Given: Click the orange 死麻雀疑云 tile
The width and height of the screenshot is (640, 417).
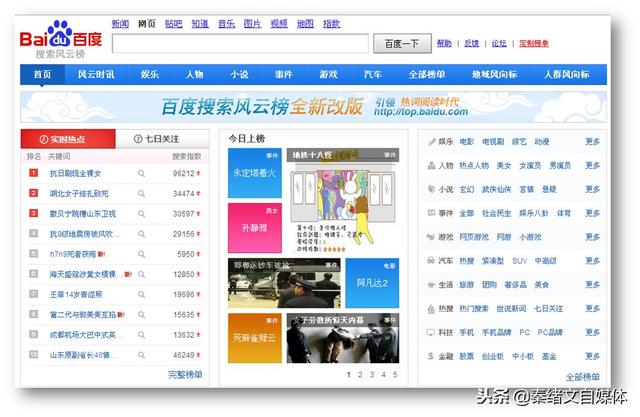Looking at the screenshot, I should coord(255,338).
